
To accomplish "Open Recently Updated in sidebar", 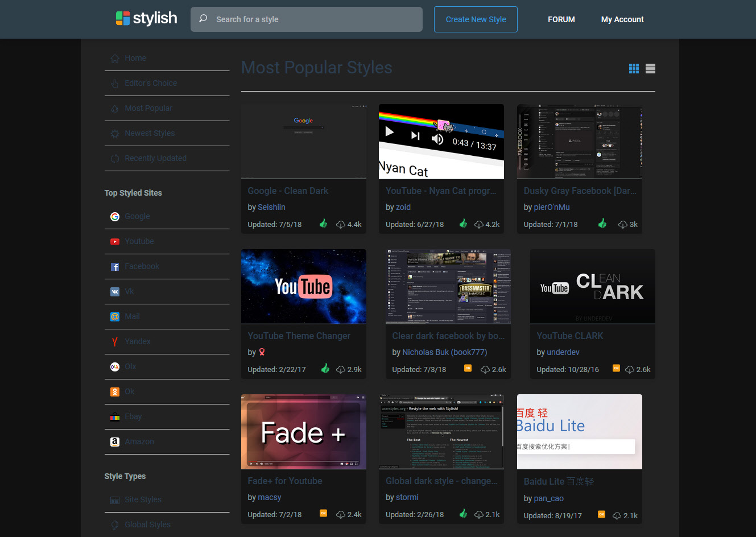I will tap(156, 158).
